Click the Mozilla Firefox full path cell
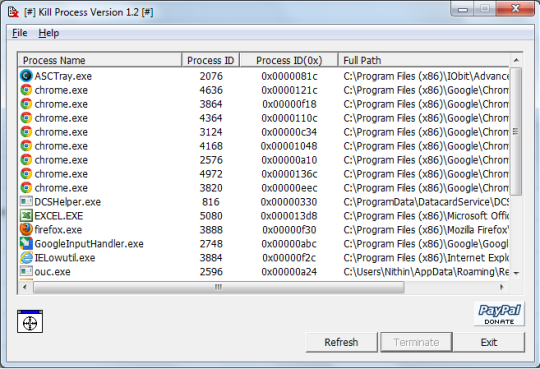This screenshot has width=540, height=369. tap(426, 230)
